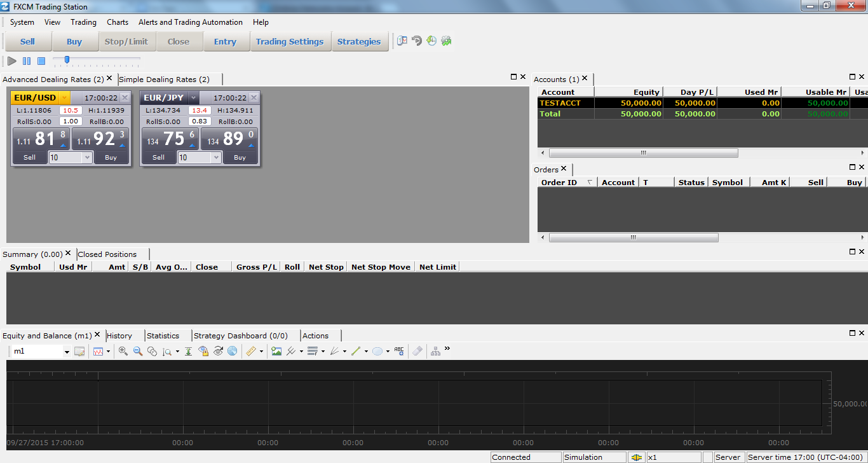
Task: Open the Charts menu
Action: coord(118,22)
